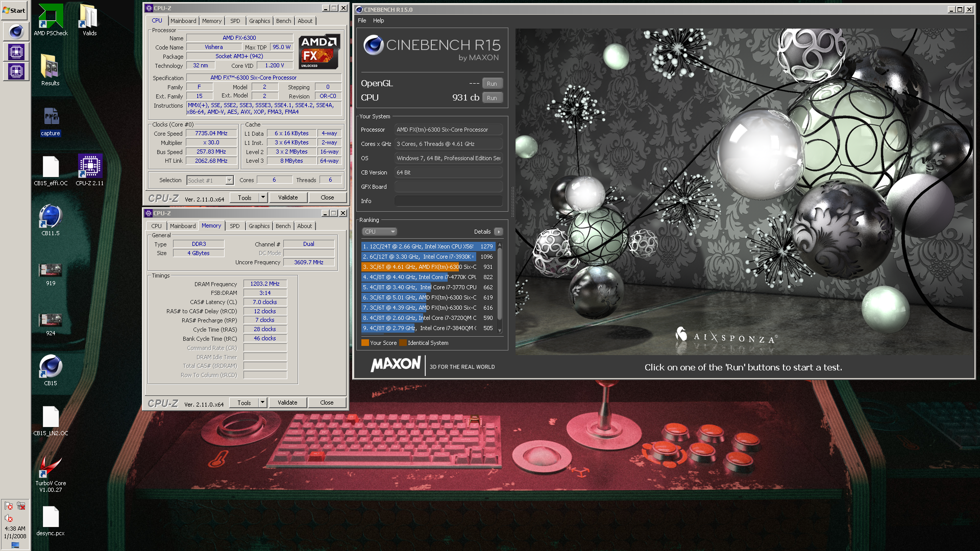Select the capture PNG file icon
Viewport: 980px width, 551px height.
click(x=51, y=121)
